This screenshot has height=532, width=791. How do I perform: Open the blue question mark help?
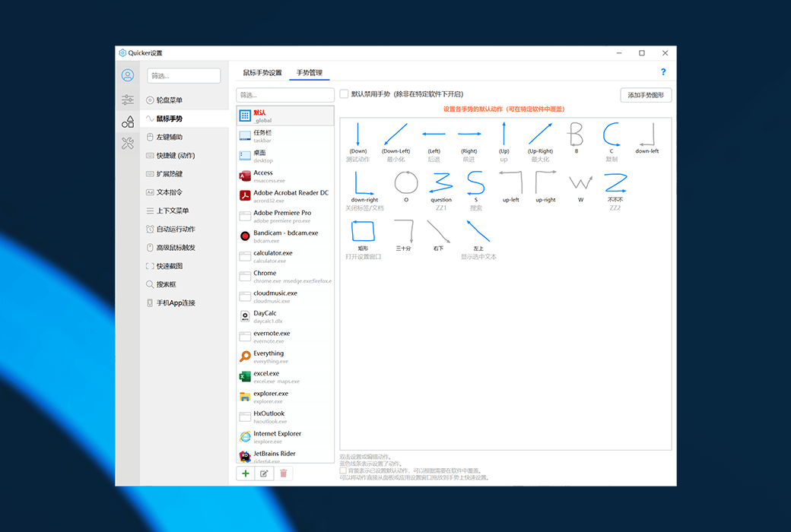click(x=663, y=72)
